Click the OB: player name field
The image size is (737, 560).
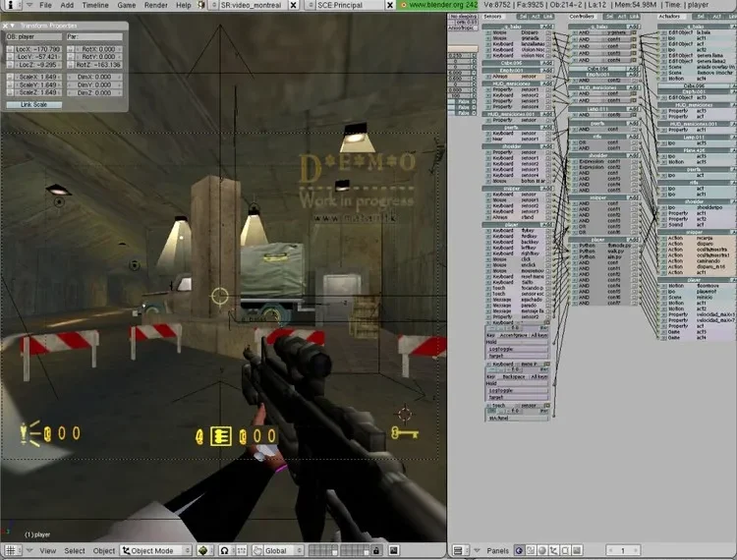point(34,36)
